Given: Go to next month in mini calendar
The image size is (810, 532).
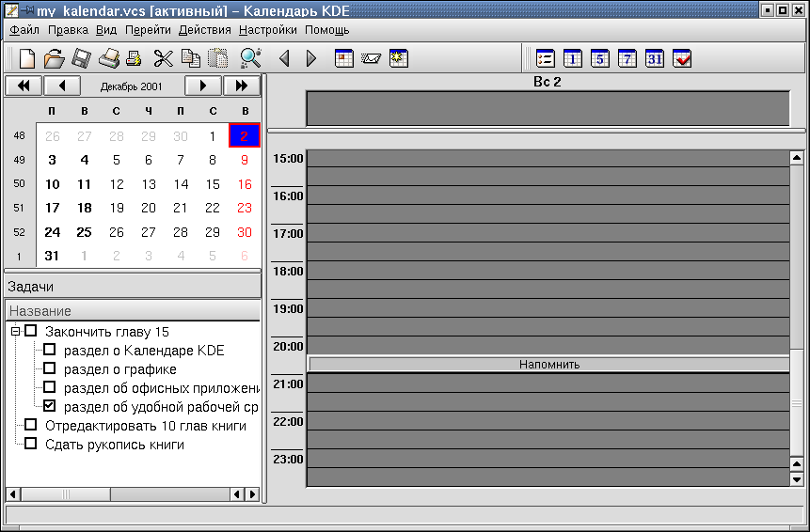Looking at the screenshot, I should tap(202, 86).
